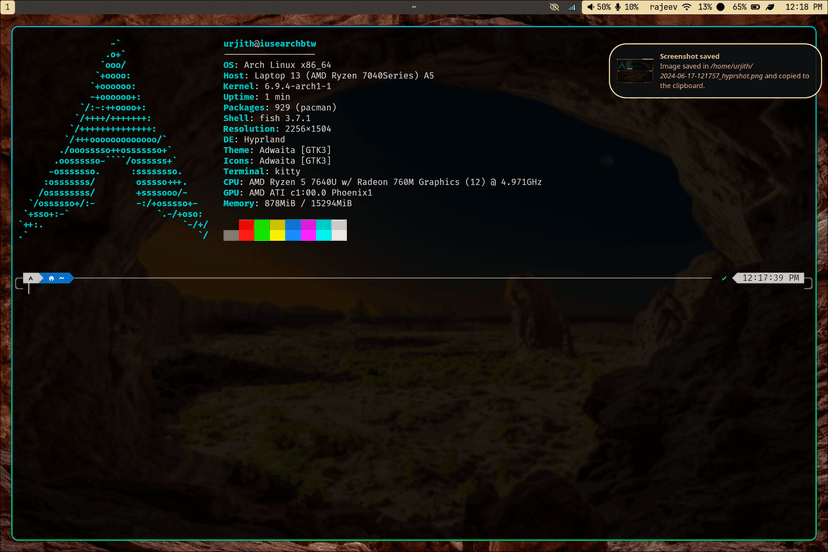
Task: Click the 12:17:39 PM prompt timestamp
Action: coord(770,278)
